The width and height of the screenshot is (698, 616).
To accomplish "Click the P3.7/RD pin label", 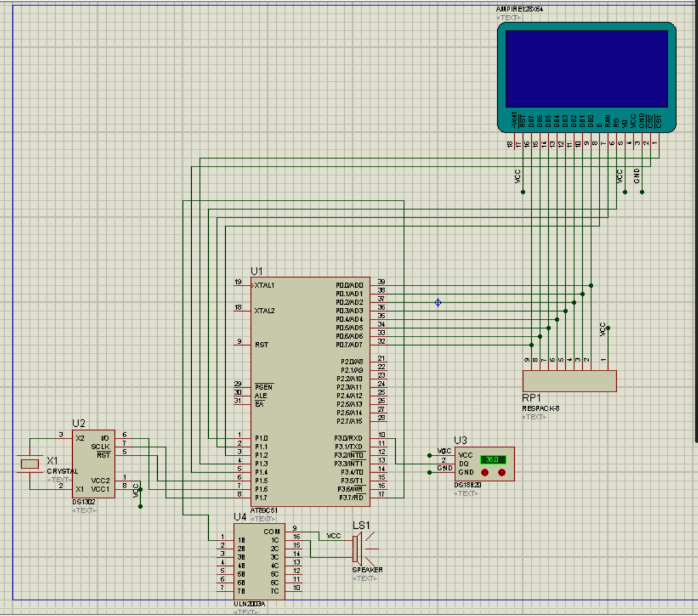I will [x=351, y=498].
